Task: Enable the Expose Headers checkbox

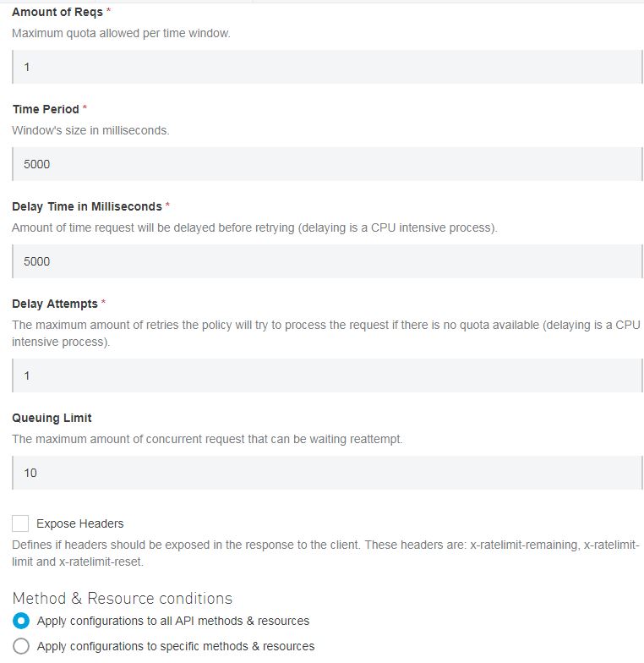Action: pyautogui.click(x=21, y=523)
